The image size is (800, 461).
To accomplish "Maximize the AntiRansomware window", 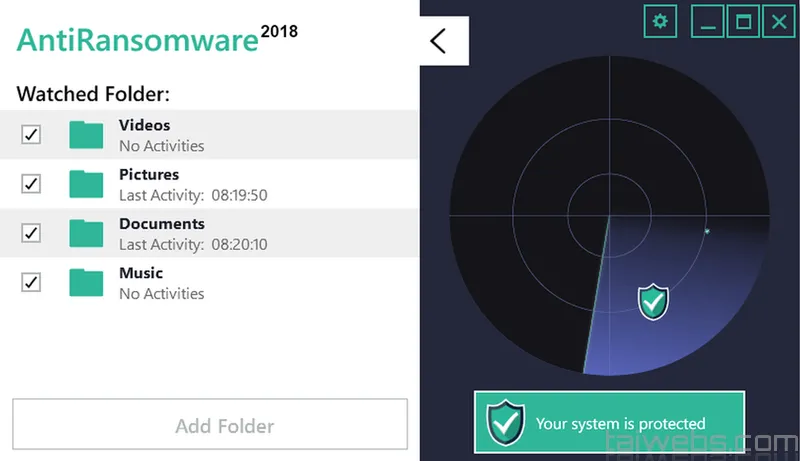I will 743,21.
